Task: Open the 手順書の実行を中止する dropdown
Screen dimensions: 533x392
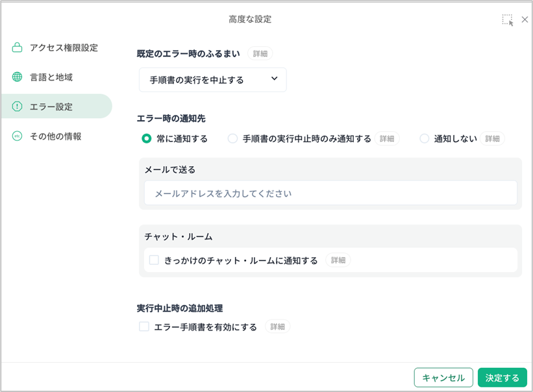Action: click(212, 80)
